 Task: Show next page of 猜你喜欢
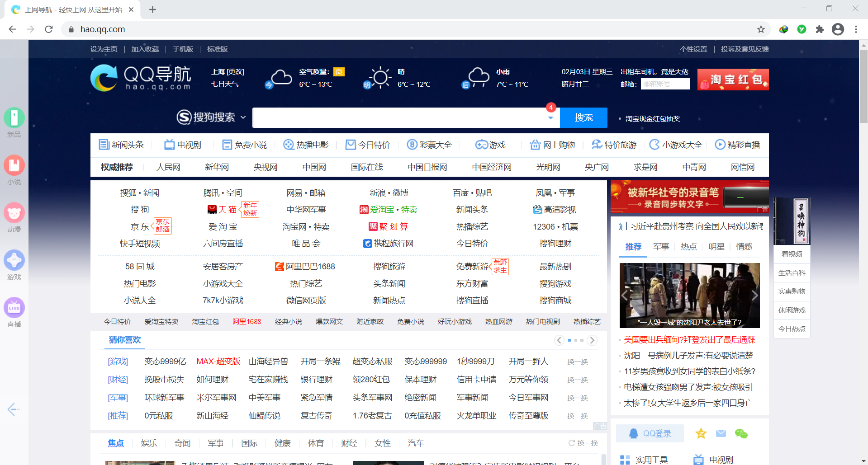592,340
